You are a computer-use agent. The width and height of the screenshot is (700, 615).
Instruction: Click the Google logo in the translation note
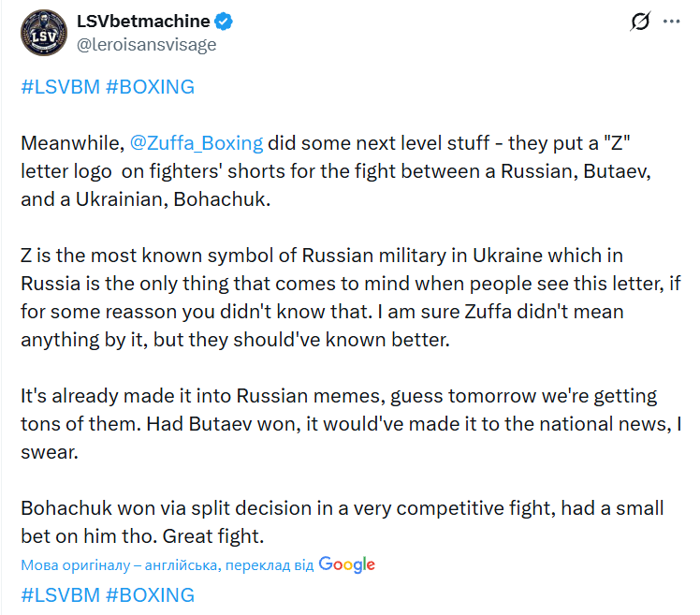point(346,564)
